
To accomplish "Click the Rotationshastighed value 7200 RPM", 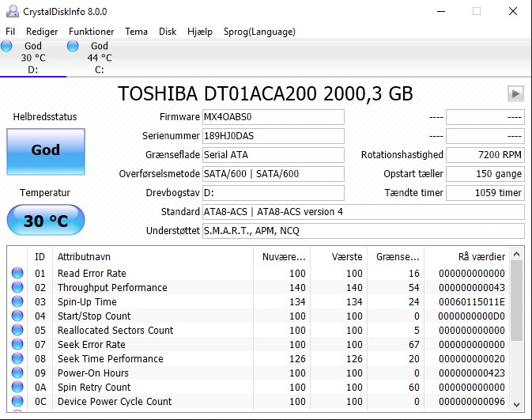I will click(485, 155).
